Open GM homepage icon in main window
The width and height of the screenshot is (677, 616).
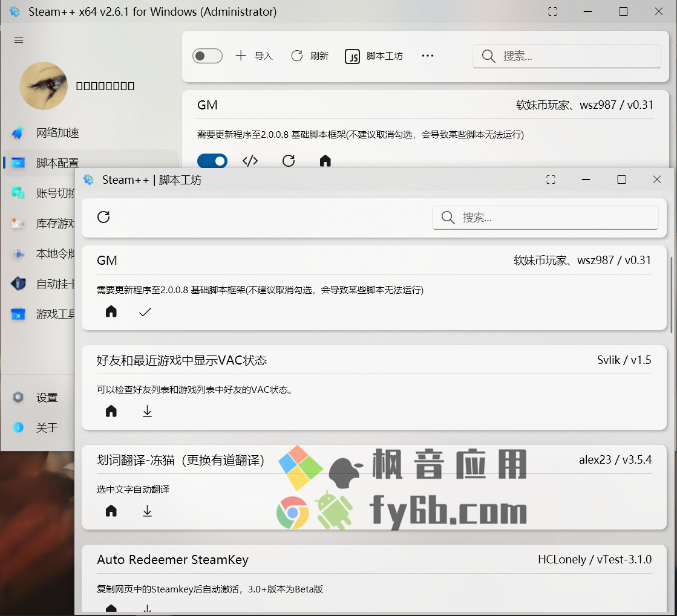(325, 161)
